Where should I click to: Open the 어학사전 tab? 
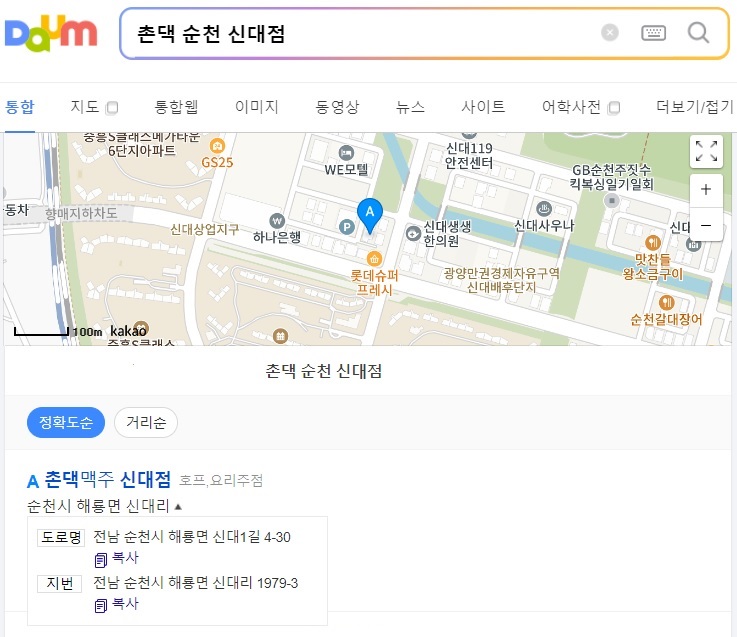[x=571, y=107]
